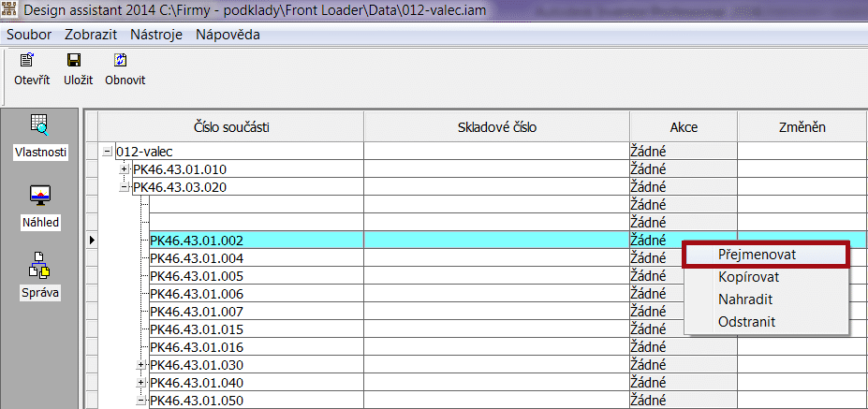The width and height of the screenshot is (868, 409).
Task: Click the row selector arrow for PK46.43.01.002
Action: (92, 241)
